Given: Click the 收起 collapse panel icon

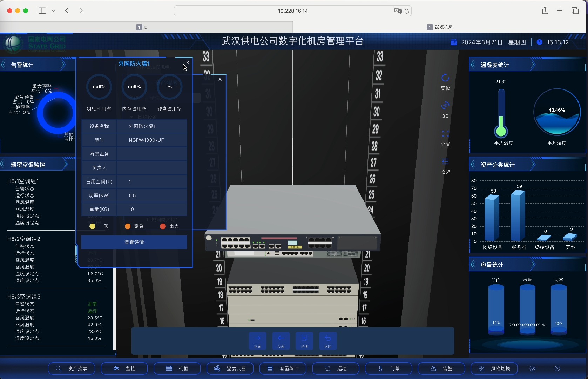Looking at the screenshot, I should [x=445, y=161].
